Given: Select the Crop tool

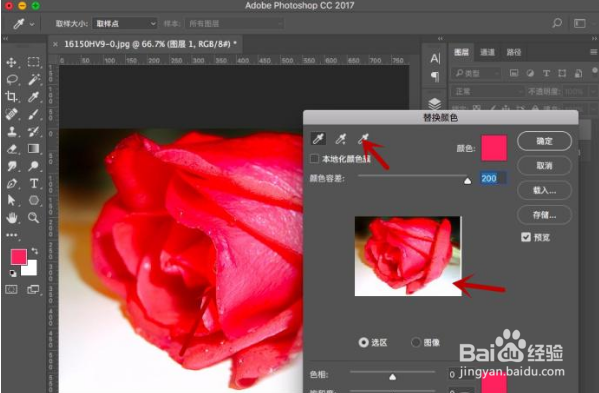Looking at the screenshot, I should pyautogui.click(x=11, y=97).
